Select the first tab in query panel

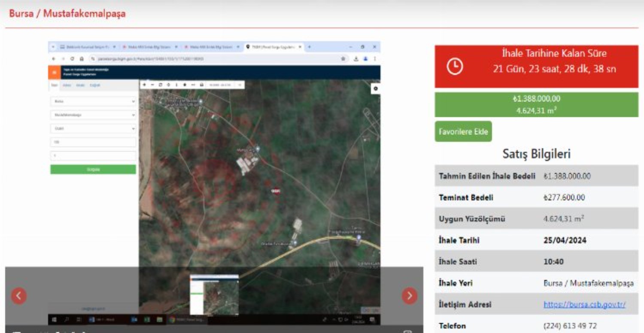pos(54,85)
